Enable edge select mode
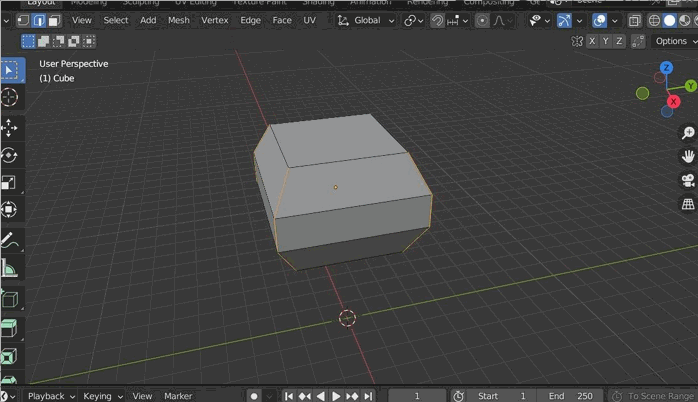The height and width of the screenshot is (402, 698). 39,20
